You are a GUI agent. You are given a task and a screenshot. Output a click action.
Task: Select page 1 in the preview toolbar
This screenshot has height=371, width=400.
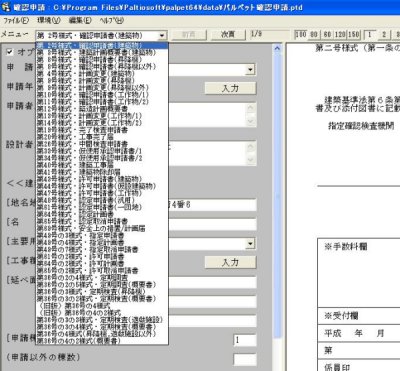click(370, 34)
